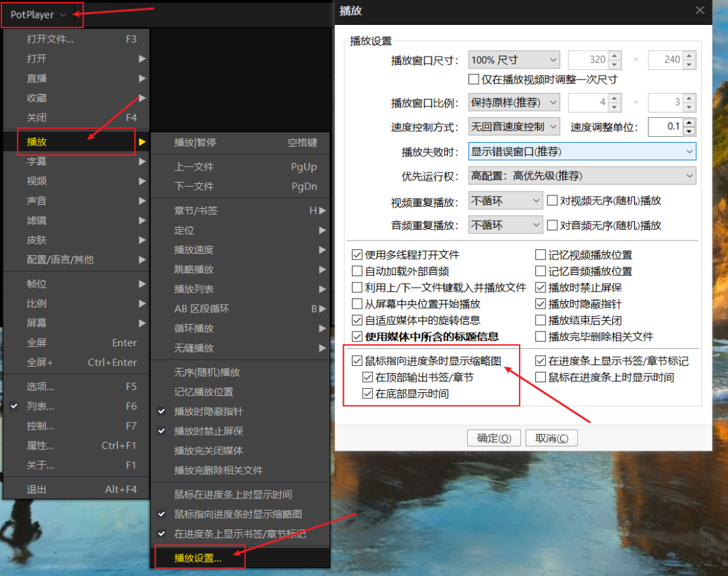Close the 播放 settings dialog
Viewport: 728px width, 576px height.
[700, 10]
